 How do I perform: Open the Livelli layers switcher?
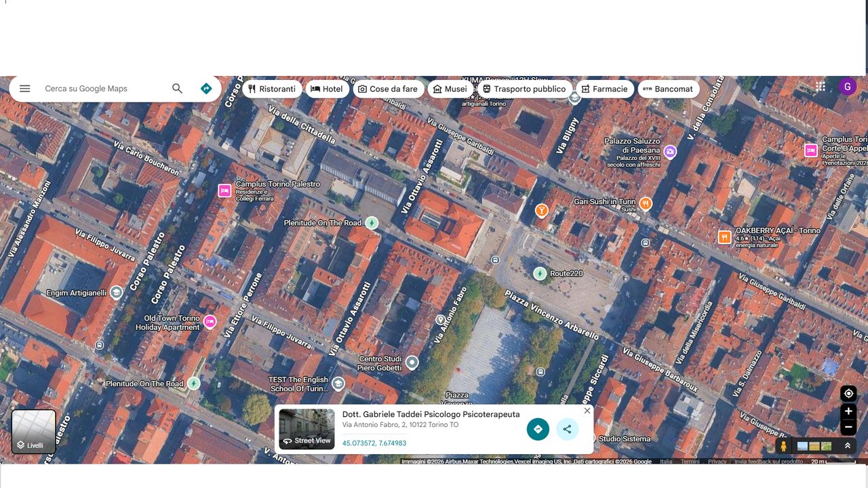(34, 432)
